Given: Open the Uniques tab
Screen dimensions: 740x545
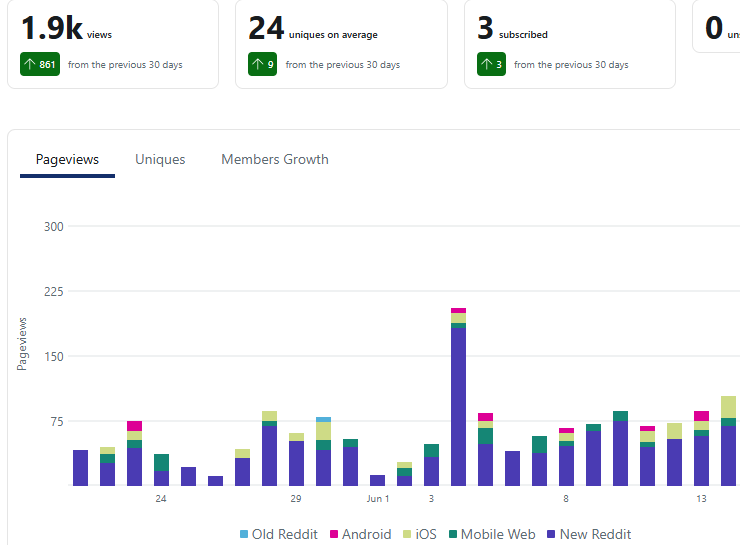Looking at the screenshot, I should (160, 159).
